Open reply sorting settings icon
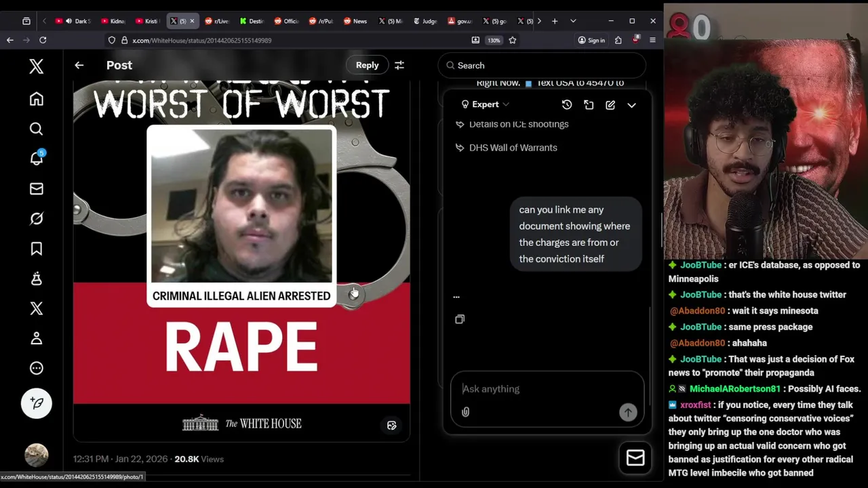868x488 pixels. pos(399,65)
